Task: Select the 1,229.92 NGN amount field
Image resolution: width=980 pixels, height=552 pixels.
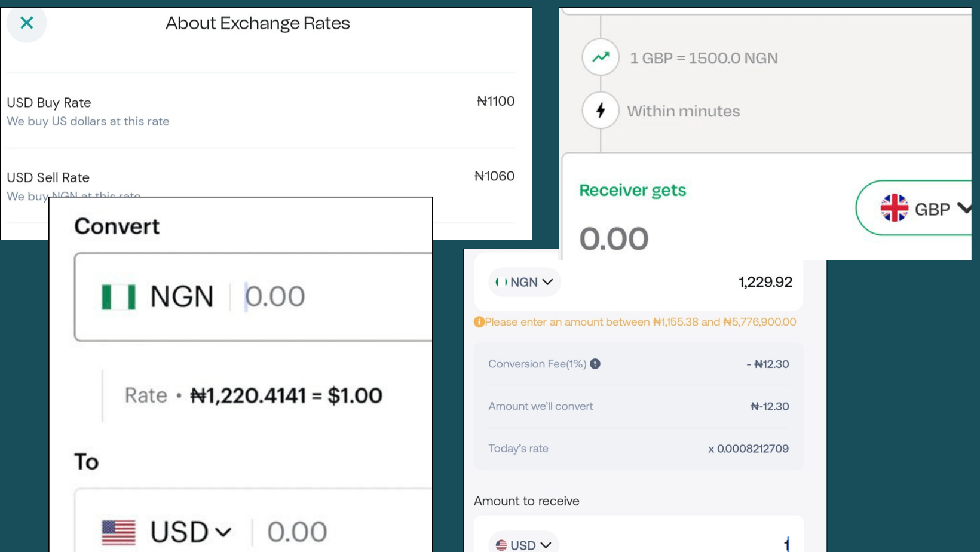Action: point(765,281)
